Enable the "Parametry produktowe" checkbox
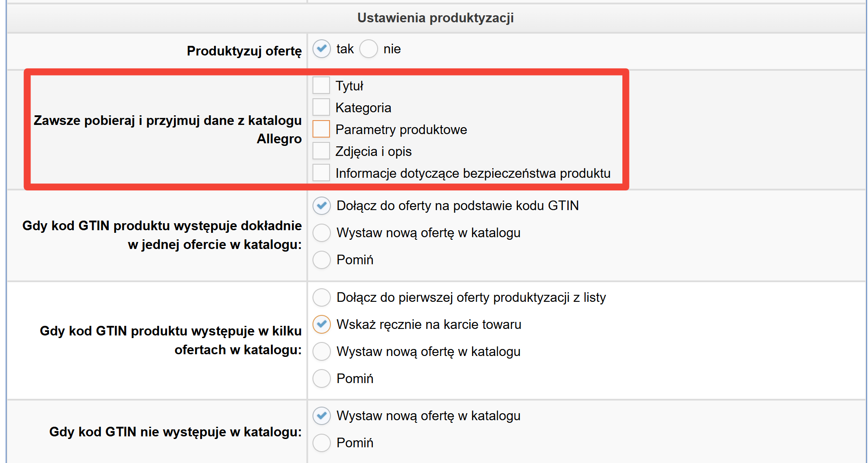Viewport: 868px width, 463px height. coord(321,129)
